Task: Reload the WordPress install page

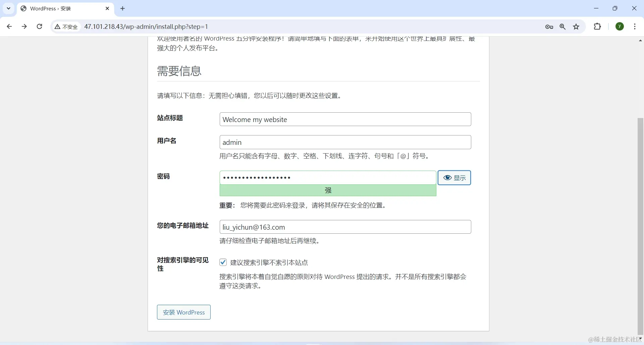Action: [39, 26]
